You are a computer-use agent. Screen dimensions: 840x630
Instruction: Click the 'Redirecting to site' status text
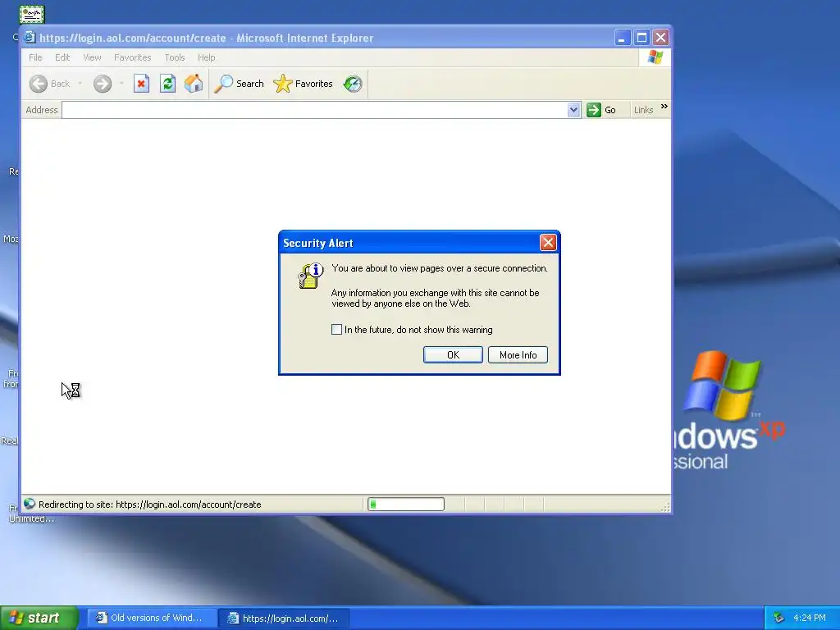(150, 504)
